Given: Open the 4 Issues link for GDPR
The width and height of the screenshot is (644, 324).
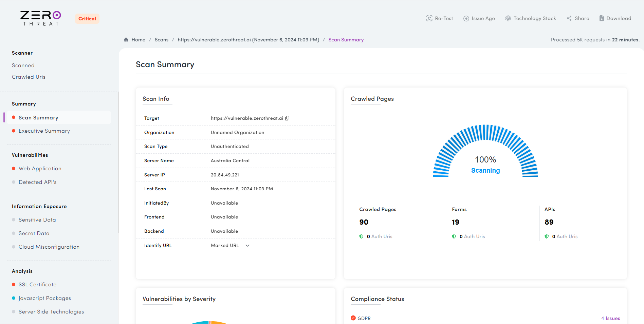Looking at the screenshot, I should (x=610, y=318).
